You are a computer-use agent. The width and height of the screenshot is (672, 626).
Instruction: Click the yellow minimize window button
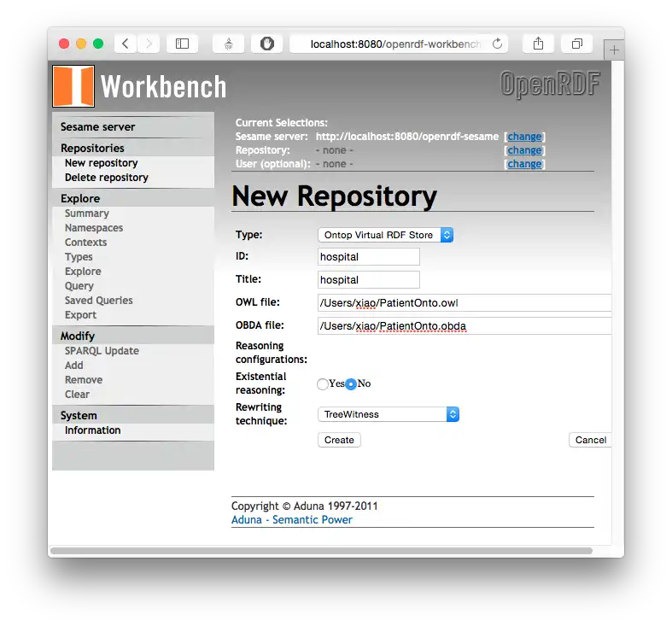coord(81,44)
